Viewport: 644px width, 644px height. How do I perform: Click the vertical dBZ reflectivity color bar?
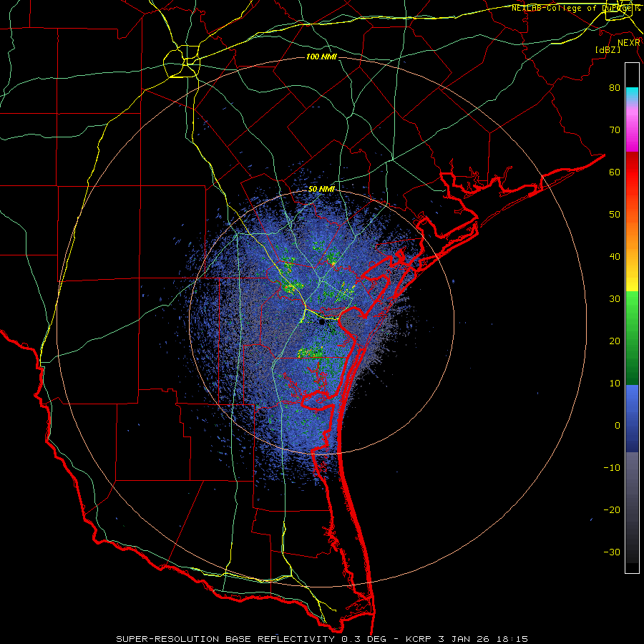632,318
